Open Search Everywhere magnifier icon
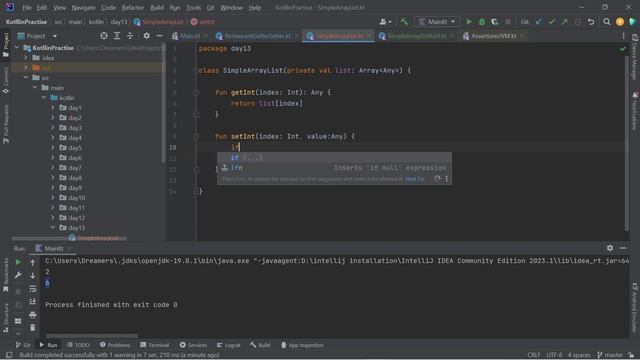This screenshot has width=640, height=360. click(607, 22)
